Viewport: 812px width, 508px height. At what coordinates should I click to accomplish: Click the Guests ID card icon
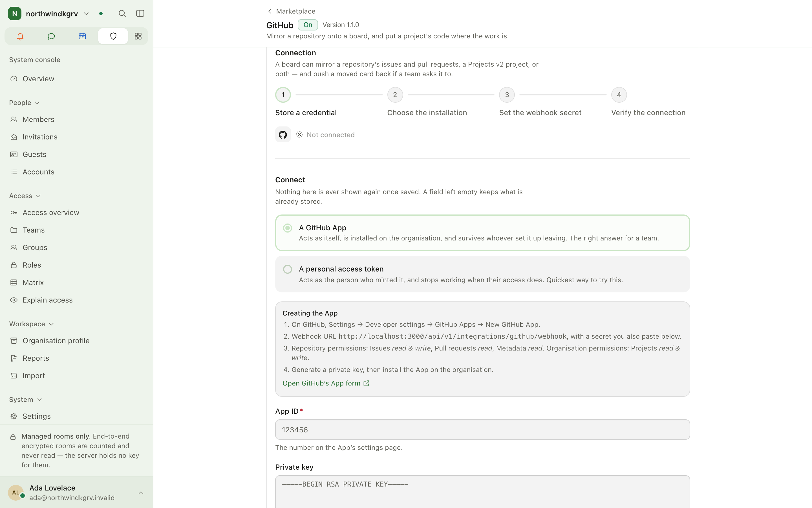(14, 154)
